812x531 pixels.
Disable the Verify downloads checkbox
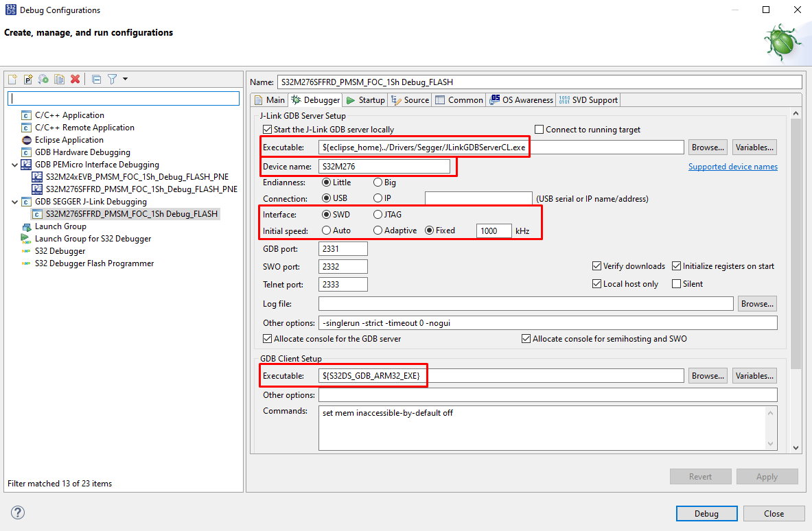pos(596,265)
